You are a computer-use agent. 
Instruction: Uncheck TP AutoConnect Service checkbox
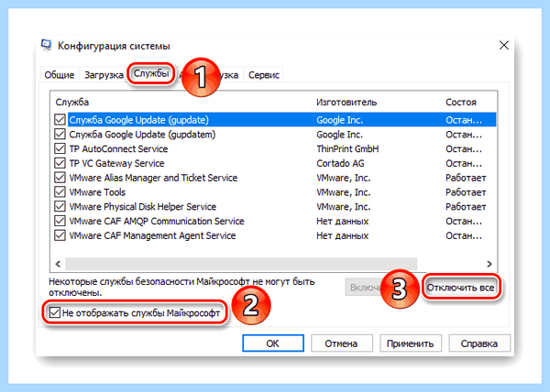[60, 148]
